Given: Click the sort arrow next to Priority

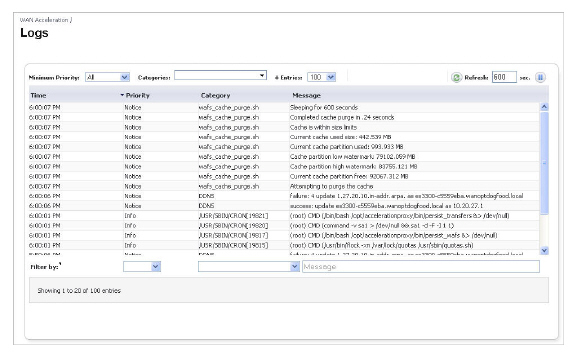Looking at the screenshot, I should coord(122,95).
